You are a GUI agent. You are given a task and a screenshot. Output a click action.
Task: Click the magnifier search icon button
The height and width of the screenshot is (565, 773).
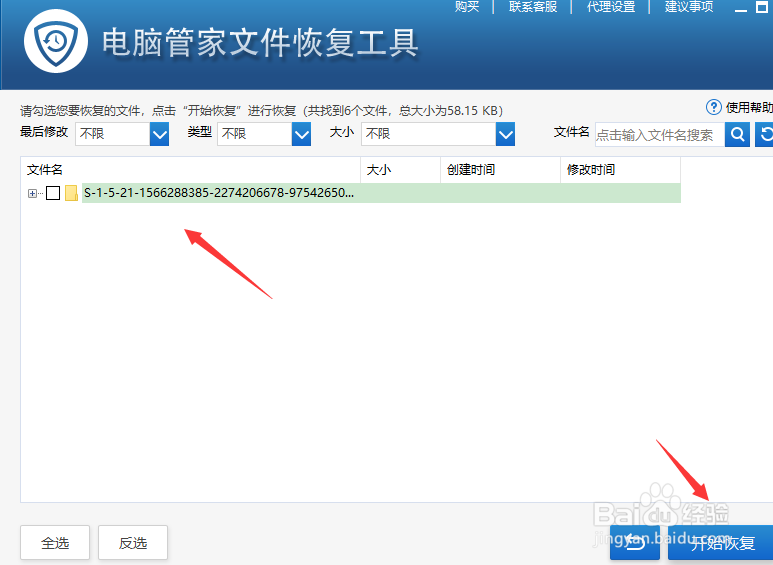pyautogui.click(x=737, y=134)
